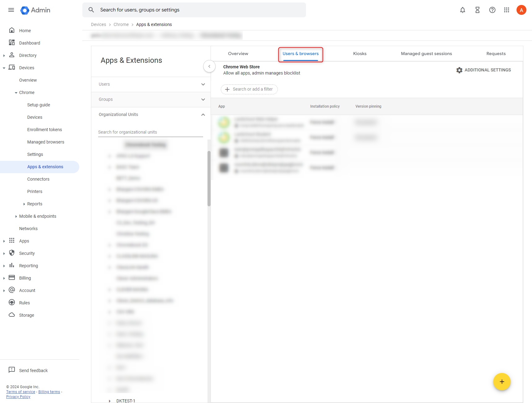
Task: Click the Account at-sign icon
Action: click(x=12, y=290)
